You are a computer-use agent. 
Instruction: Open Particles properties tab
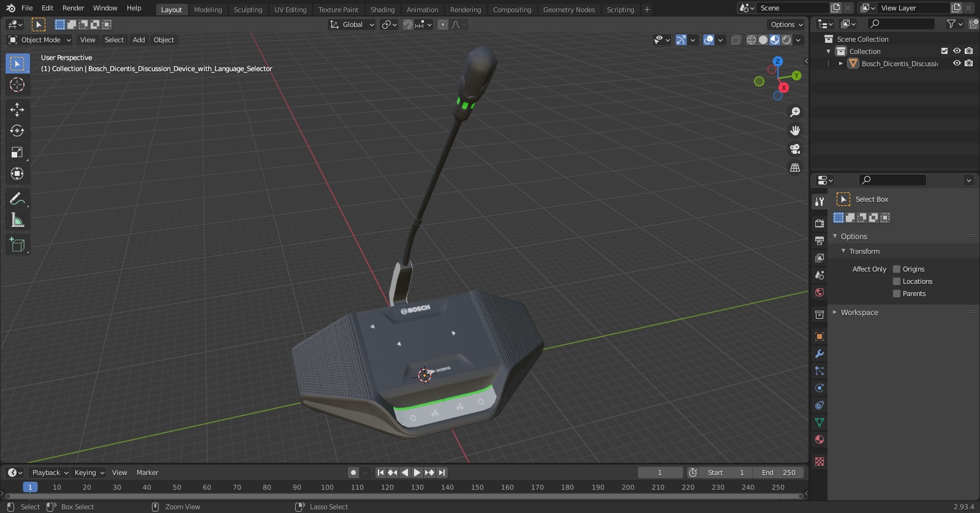[820, 371]
